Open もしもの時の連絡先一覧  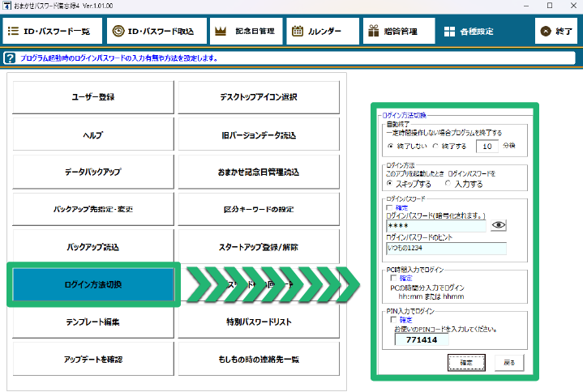[259, 360]
